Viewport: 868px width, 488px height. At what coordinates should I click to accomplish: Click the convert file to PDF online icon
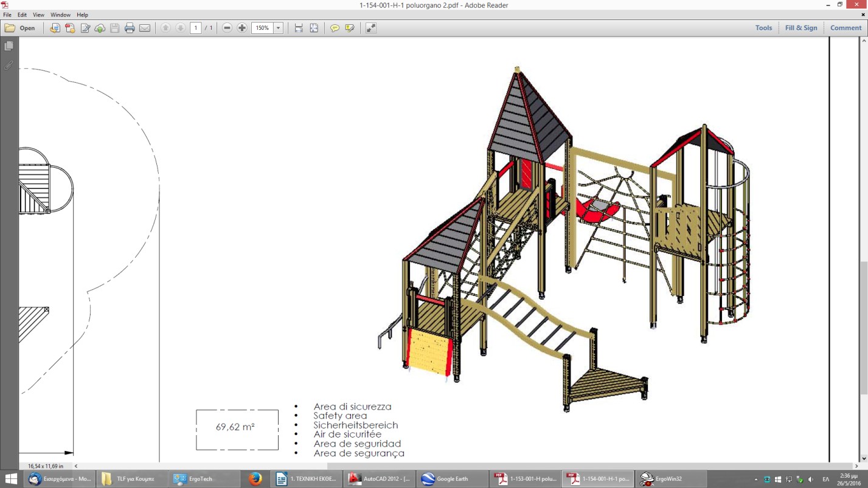pos(55,28)
